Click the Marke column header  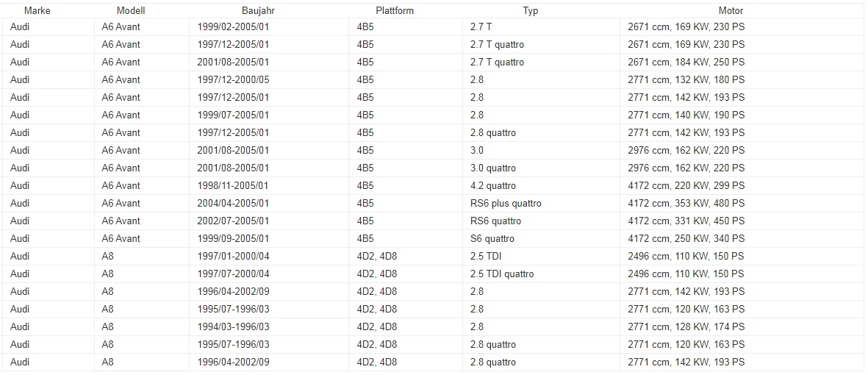pos(37,10)
